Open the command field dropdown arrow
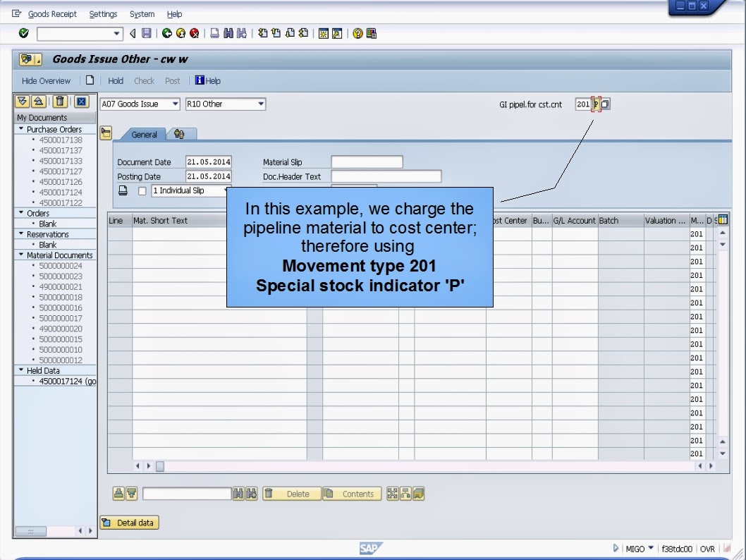 point(116,34)
